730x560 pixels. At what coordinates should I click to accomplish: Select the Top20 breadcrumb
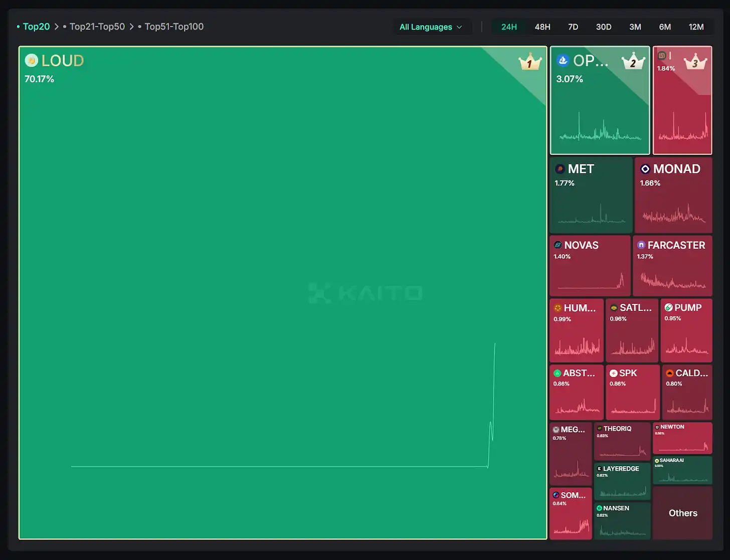point(36,27)
